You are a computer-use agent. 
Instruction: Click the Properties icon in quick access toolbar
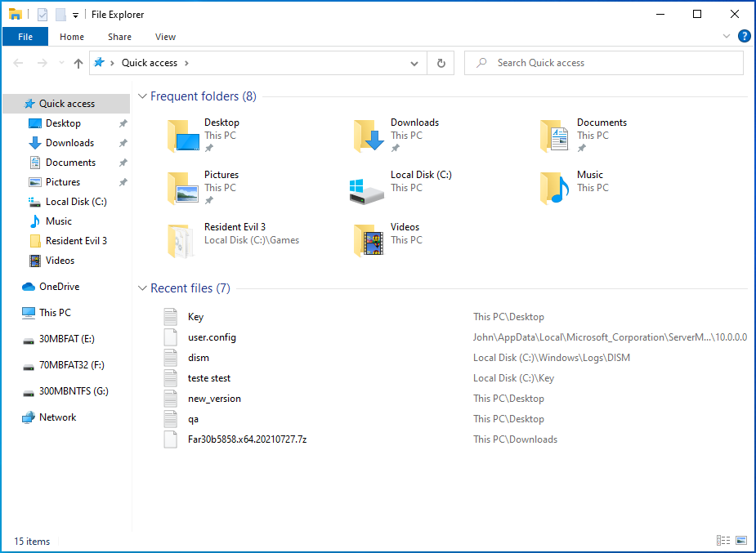pos(42,15)
